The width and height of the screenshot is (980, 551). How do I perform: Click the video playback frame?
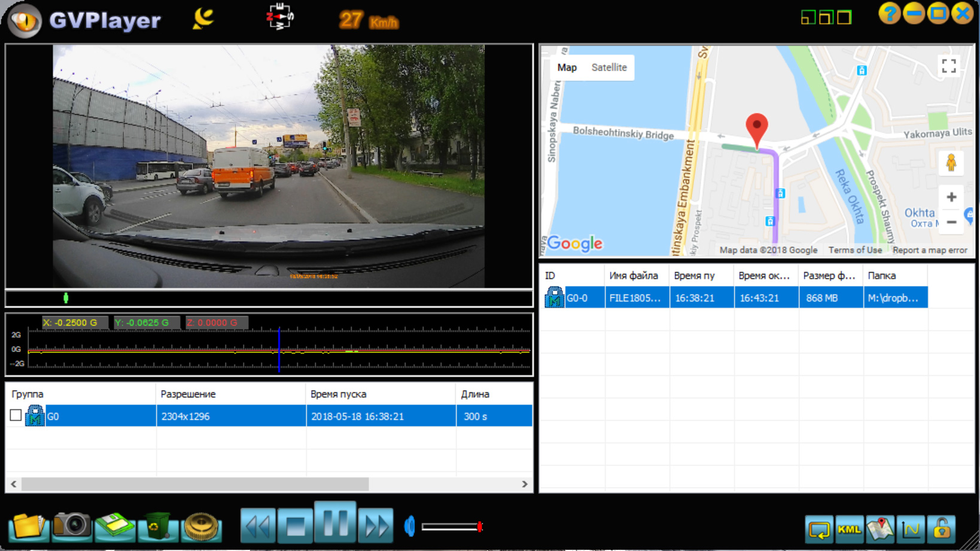[269, 166]
